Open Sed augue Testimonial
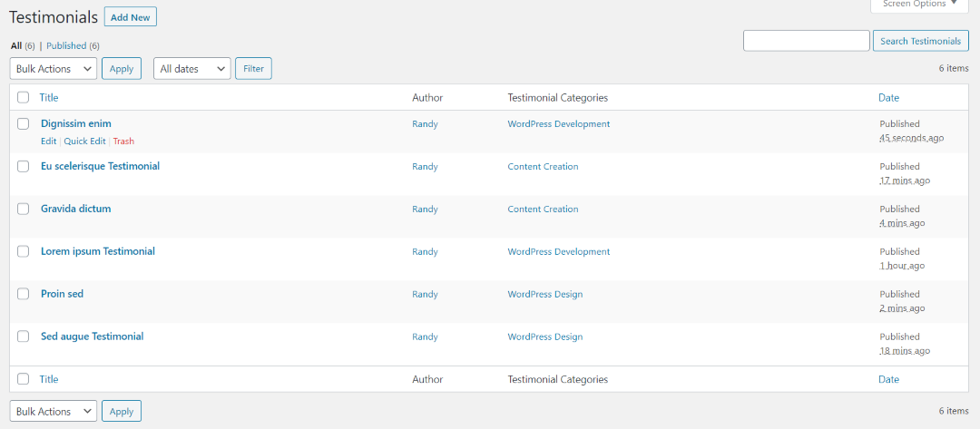 coord(92,336)
